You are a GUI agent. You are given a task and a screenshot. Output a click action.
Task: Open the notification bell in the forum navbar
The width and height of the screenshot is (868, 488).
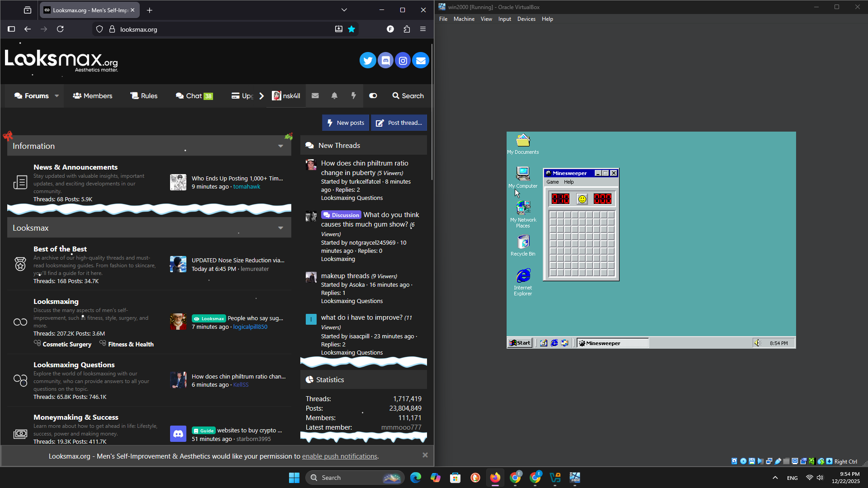[x=334, y=96]
